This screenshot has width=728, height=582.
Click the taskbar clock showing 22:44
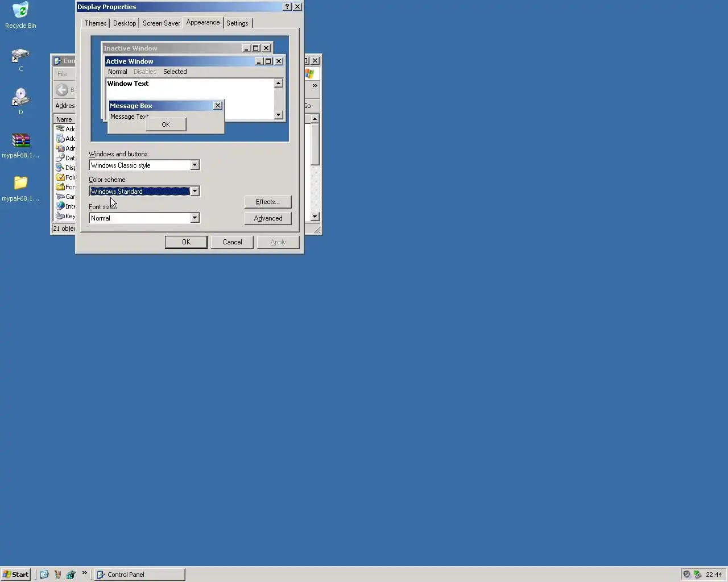click(x=714, y=575)
